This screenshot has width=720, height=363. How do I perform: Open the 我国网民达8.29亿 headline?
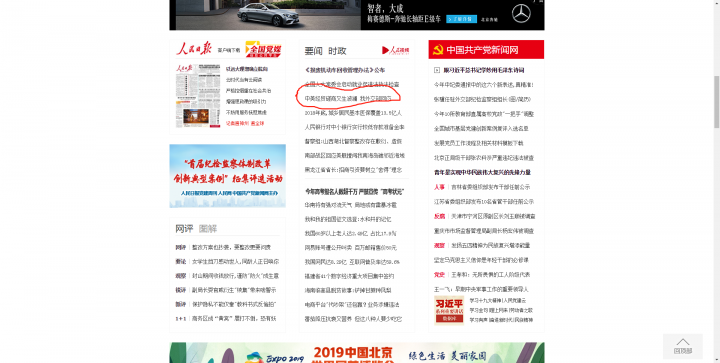[x=352, y=262]
